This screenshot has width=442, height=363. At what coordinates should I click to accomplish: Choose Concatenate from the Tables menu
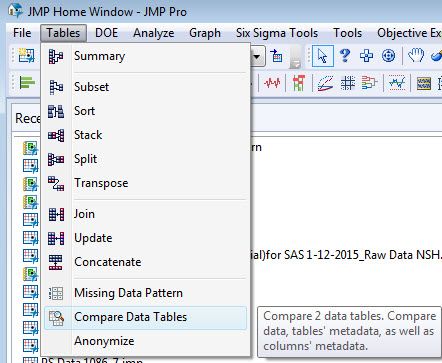[145, 262]
